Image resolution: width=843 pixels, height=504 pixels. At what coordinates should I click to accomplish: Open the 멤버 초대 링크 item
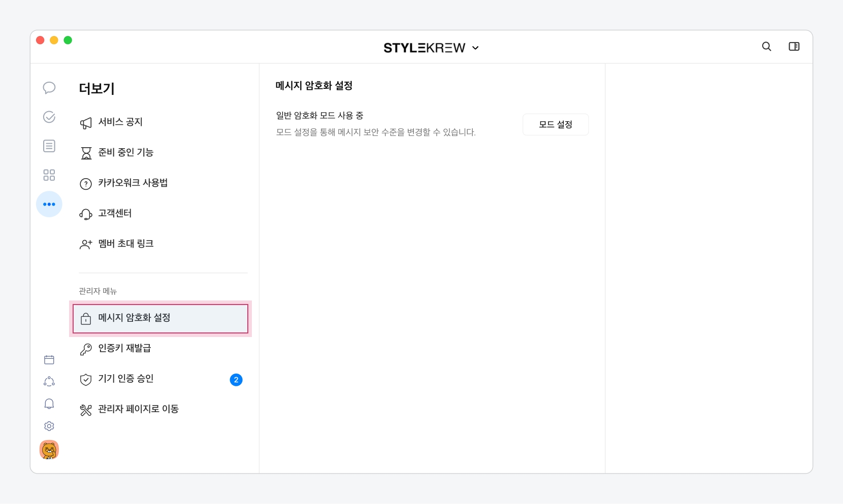coord(125,244)
